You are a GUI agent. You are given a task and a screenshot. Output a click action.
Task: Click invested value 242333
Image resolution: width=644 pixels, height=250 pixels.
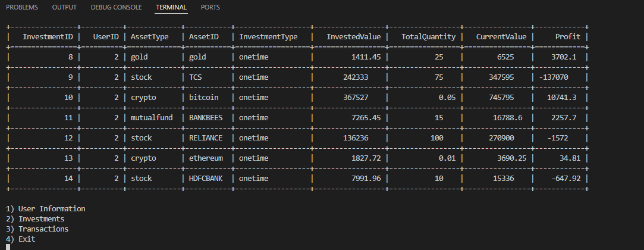(356, 77)
